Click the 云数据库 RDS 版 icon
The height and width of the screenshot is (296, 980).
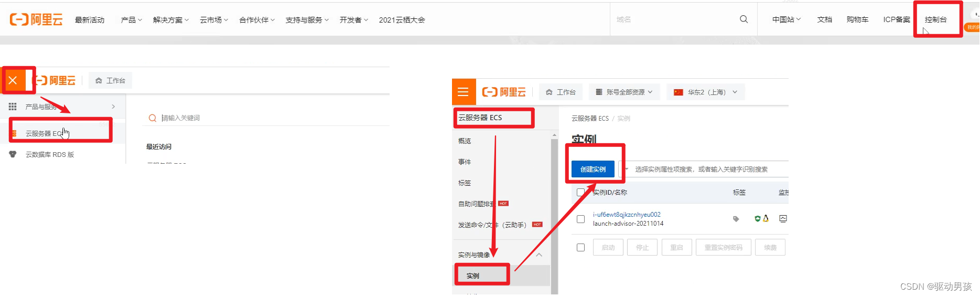point(13,154)
